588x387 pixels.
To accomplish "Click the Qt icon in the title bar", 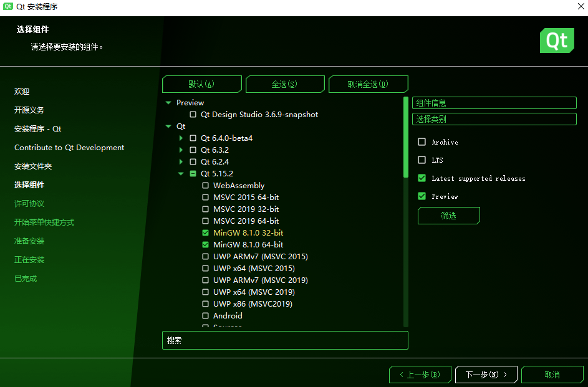I will [x=8, y=6].
